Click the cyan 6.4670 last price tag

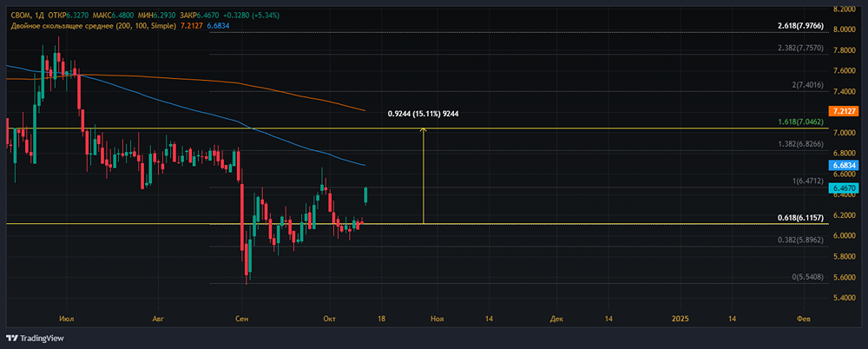click(843, 188)
